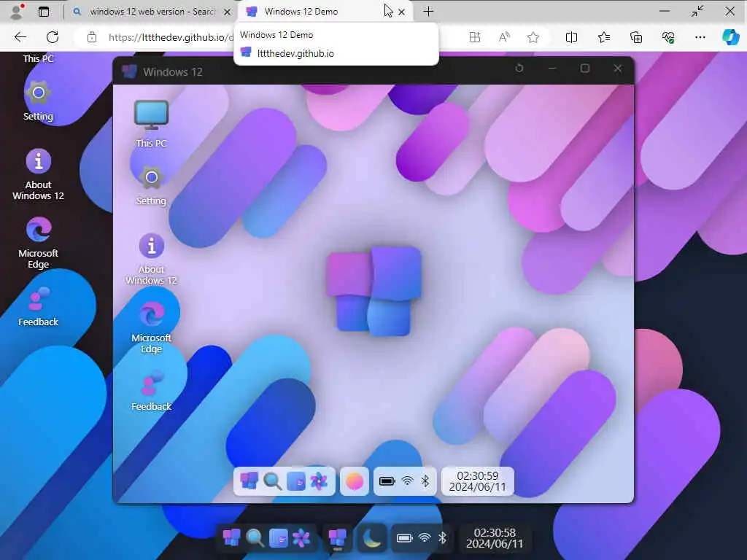Open Feedback icon inside nested window
This screenshot has height=560, width=747.
point(151,392)
